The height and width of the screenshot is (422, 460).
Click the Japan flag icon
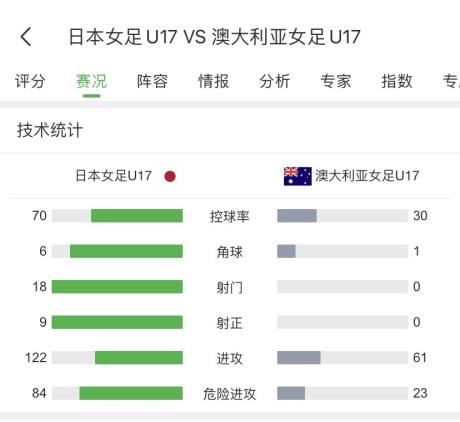[x=170, y=176]
